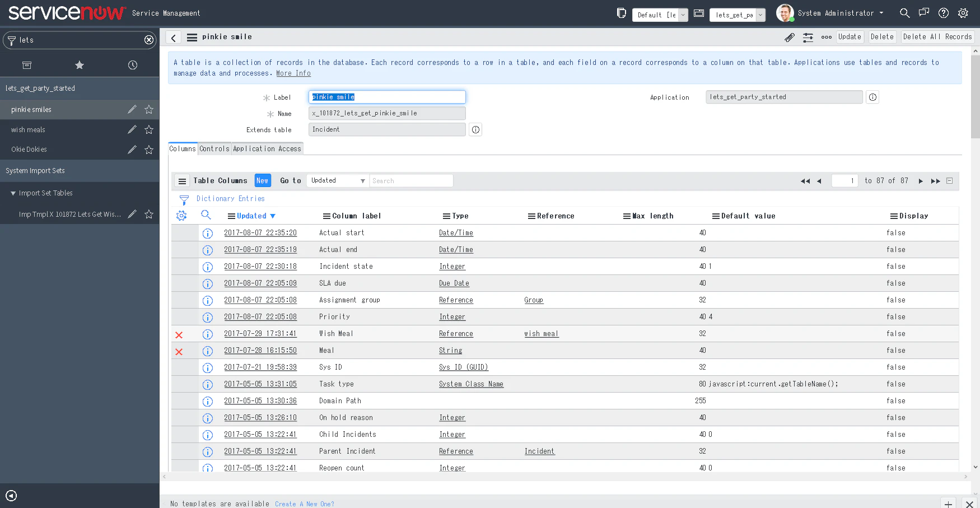Favorite the Okie Dokies module
980x508 pixels.
pos(149,150)
